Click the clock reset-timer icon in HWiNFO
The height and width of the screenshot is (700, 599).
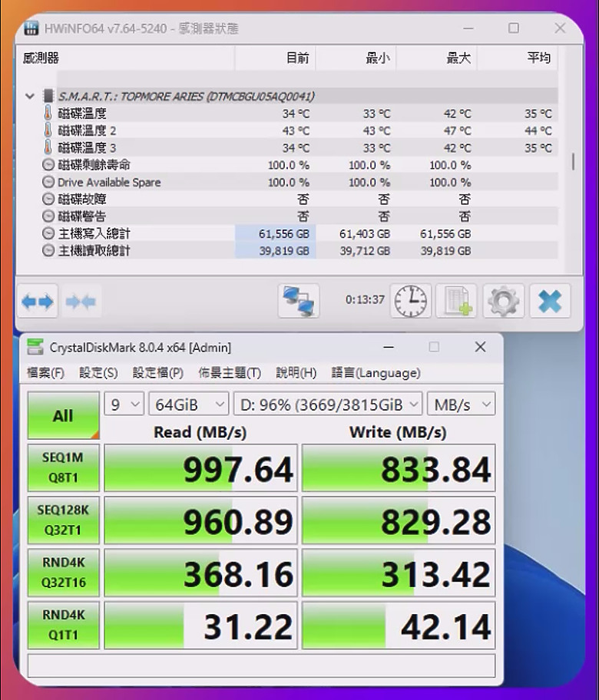point(411,301)
